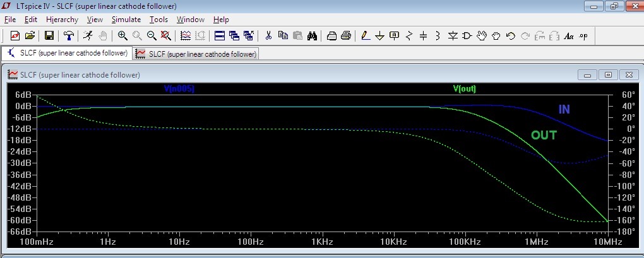Viewport: 644px width, 258px height.
Task: Click the 0dB left axis label
Action: tap(23, 106)
